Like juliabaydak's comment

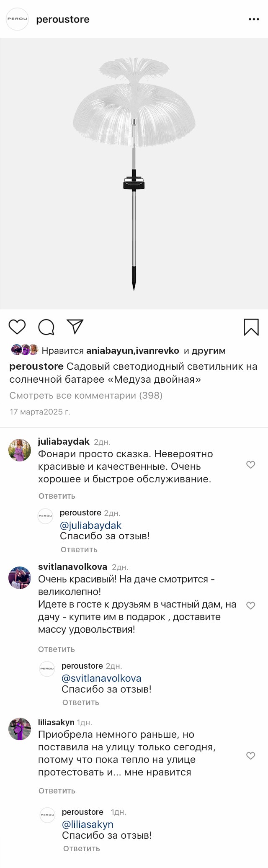[x=250, y=465]
